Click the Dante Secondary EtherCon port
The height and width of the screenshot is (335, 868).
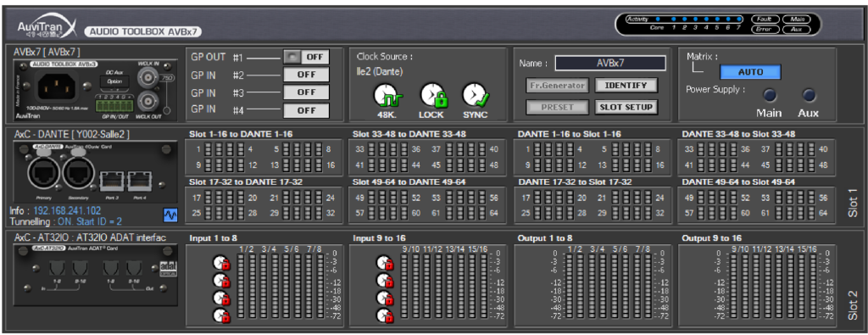coord(79,174)
